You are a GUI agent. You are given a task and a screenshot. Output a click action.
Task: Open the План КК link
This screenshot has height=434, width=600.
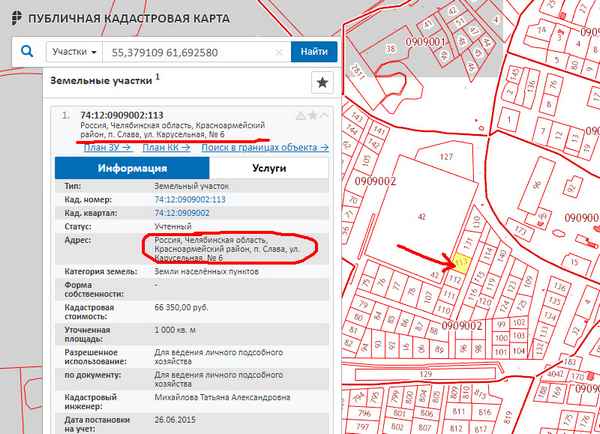[165, 147]
